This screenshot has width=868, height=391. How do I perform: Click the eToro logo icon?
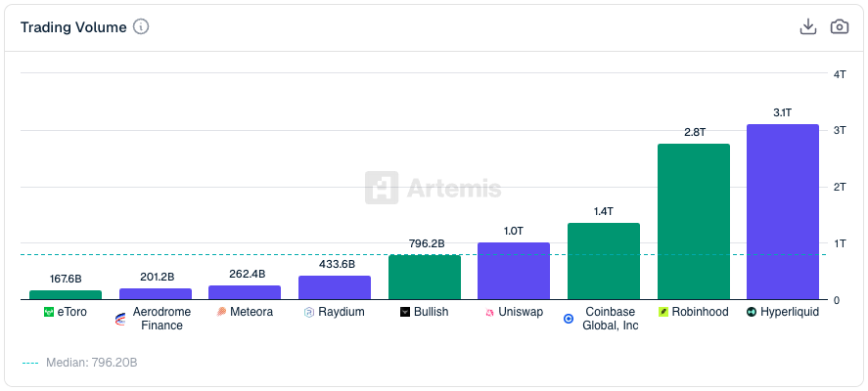(49, 312)
